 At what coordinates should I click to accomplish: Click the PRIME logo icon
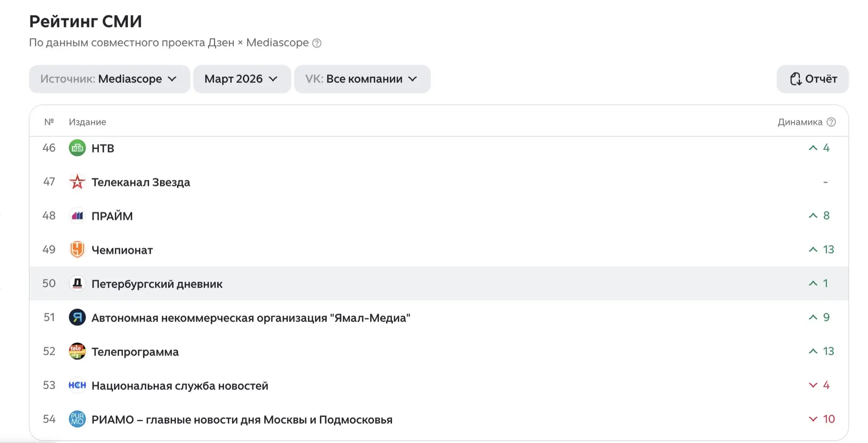(77, 216)
